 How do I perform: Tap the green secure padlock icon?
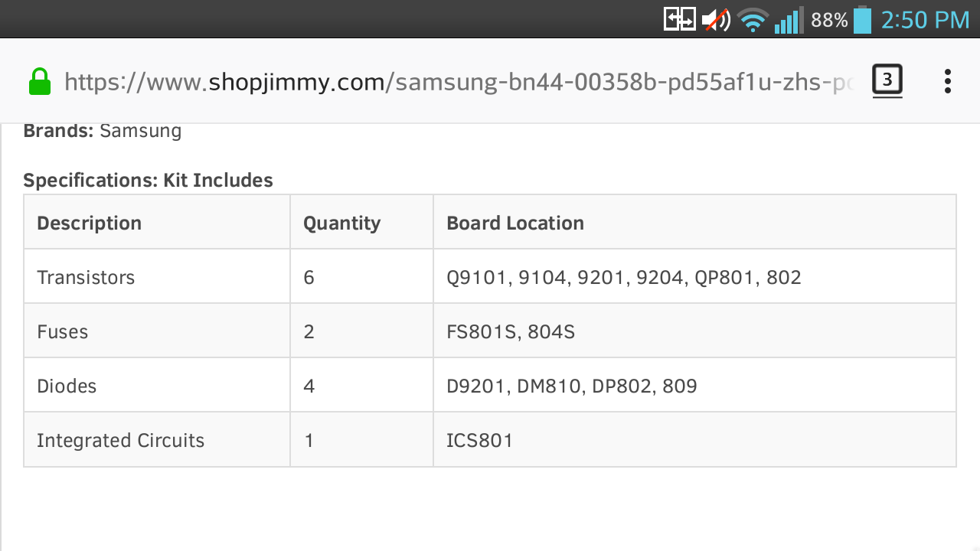(x=40, y=81)
